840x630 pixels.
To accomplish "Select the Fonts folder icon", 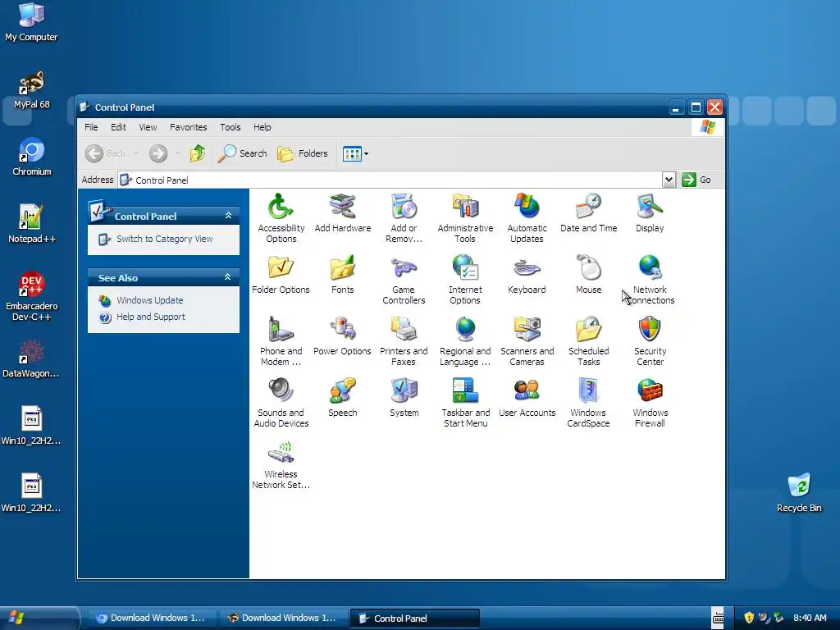I will pos(342,274).
